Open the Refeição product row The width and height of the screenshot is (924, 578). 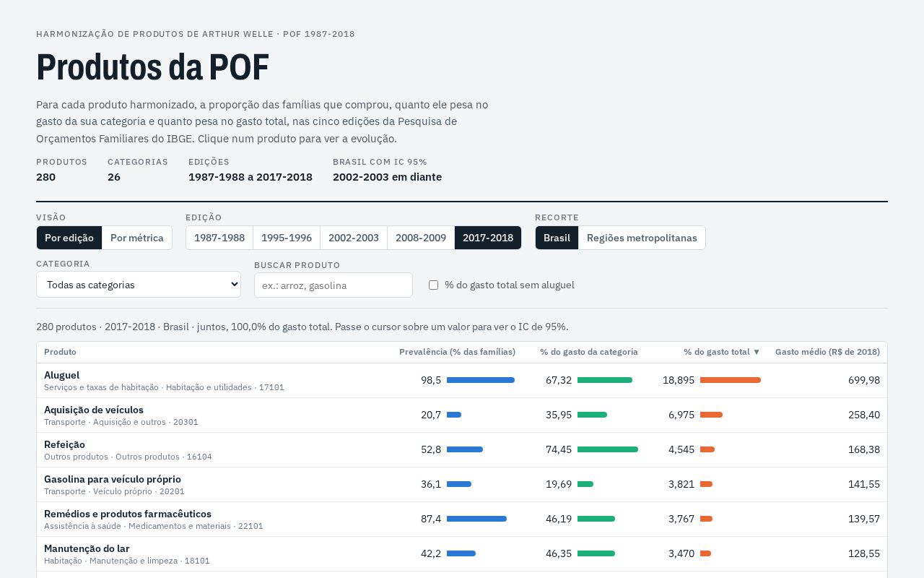pyautogui.click(x=462, y=450)
